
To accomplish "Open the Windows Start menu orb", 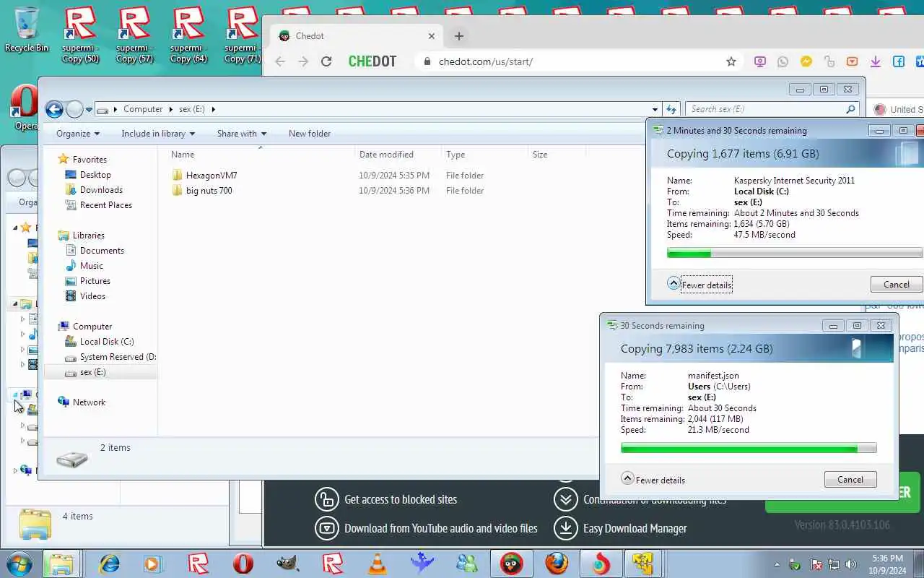I will click(x=19, y=563).
